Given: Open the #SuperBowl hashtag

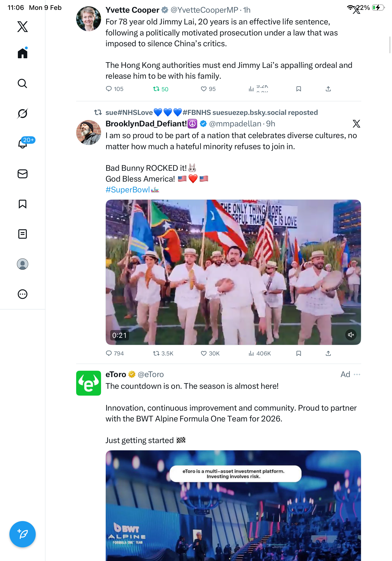Looking at the screenshot, I should [x=128, y=190].
